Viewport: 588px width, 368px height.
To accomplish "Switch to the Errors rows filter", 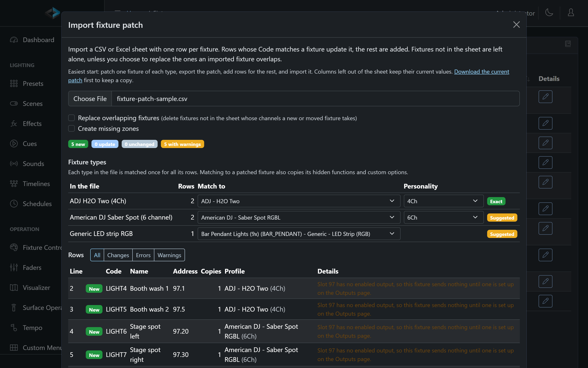I will [143, 255].
